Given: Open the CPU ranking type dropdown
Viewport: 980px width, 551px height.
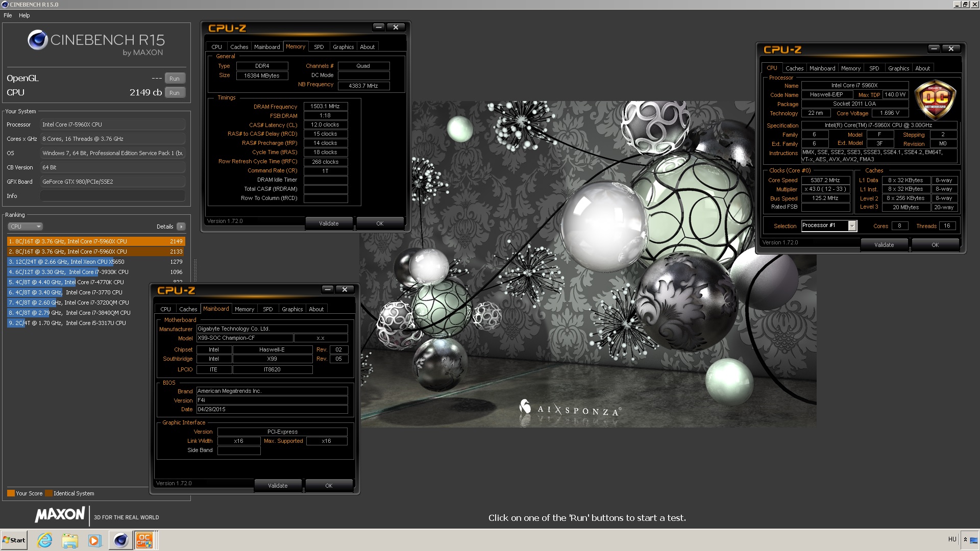Looking at the screenshot, I should [25, 227].
